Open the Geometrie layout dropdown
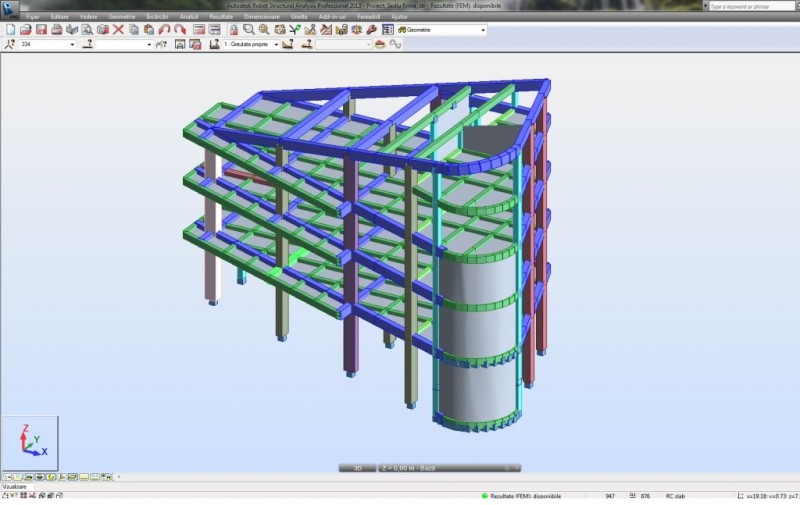 483,30
